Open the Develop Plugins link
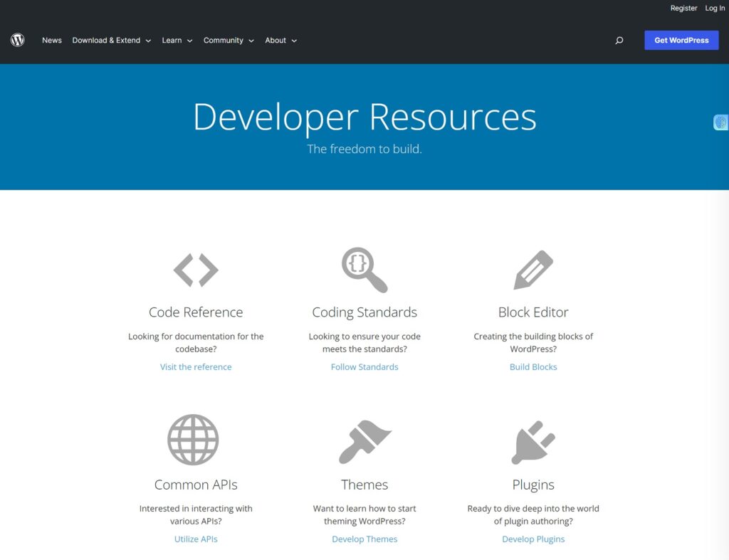 (x=533, y=539)
